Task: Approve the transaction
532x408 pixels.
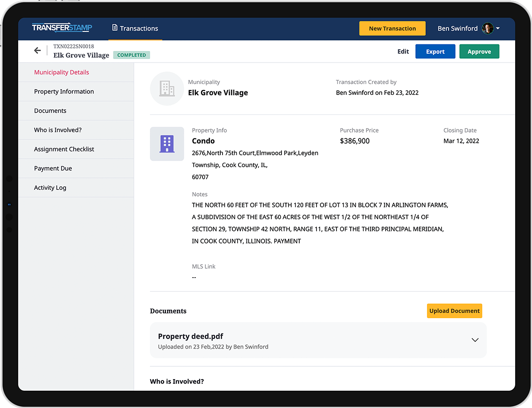Action: pos(479,51)
